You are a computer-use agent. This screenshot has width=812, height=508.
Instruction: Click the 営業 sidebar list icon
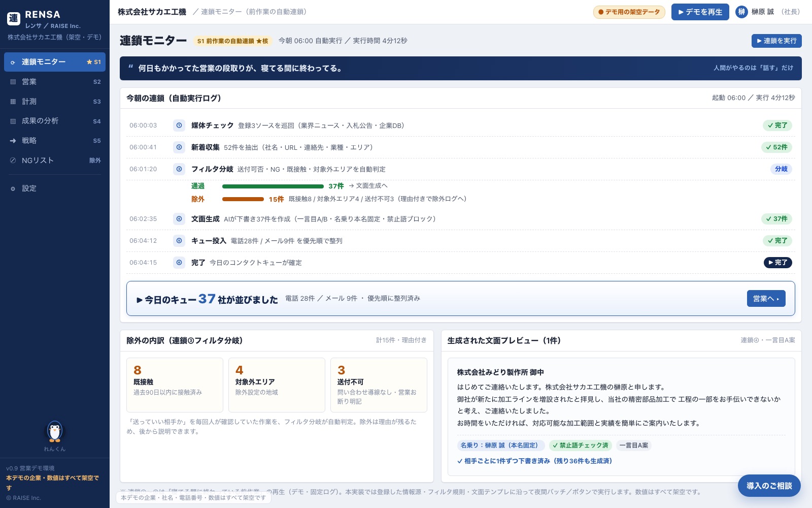[13, 82]
